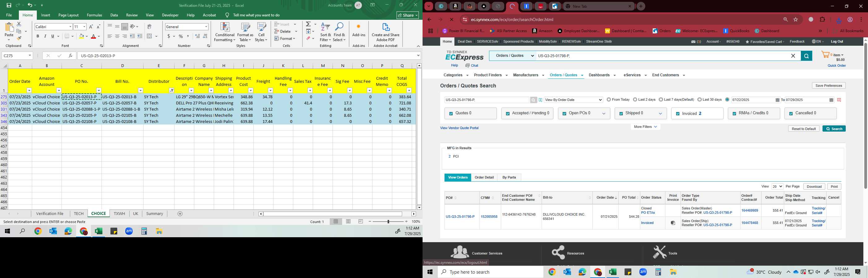Click the Cut scissors icon

point(19,24)
